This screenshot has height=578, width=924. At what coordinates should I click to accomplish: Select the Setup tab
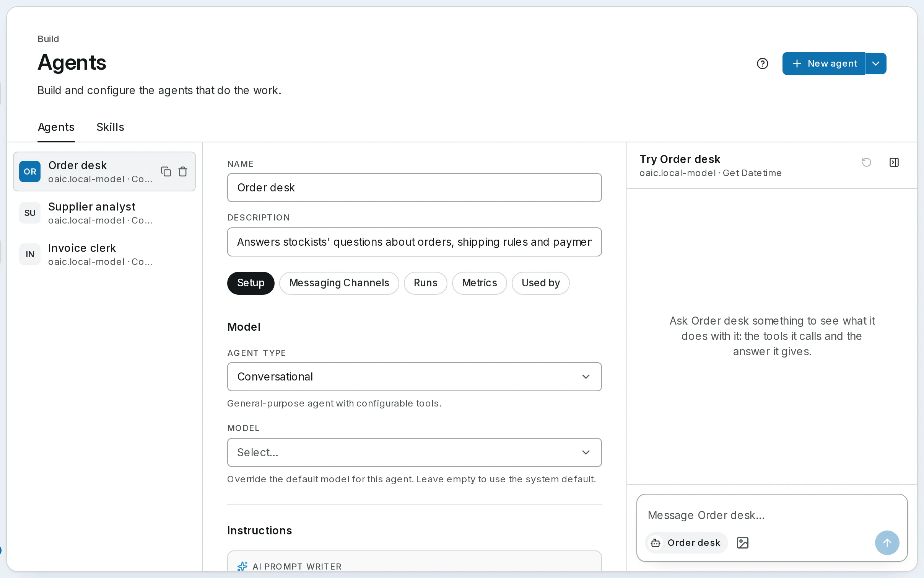(x=251, y=283)
